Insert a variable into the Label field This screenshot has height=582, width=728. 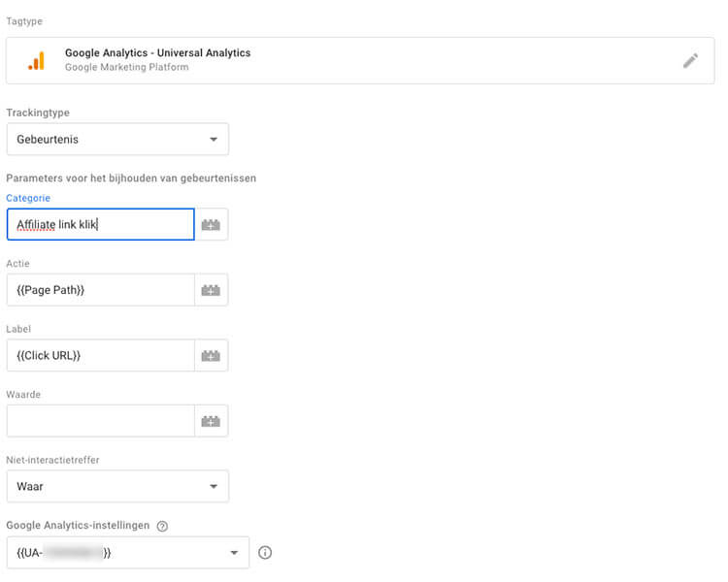(x=211, y=356)
